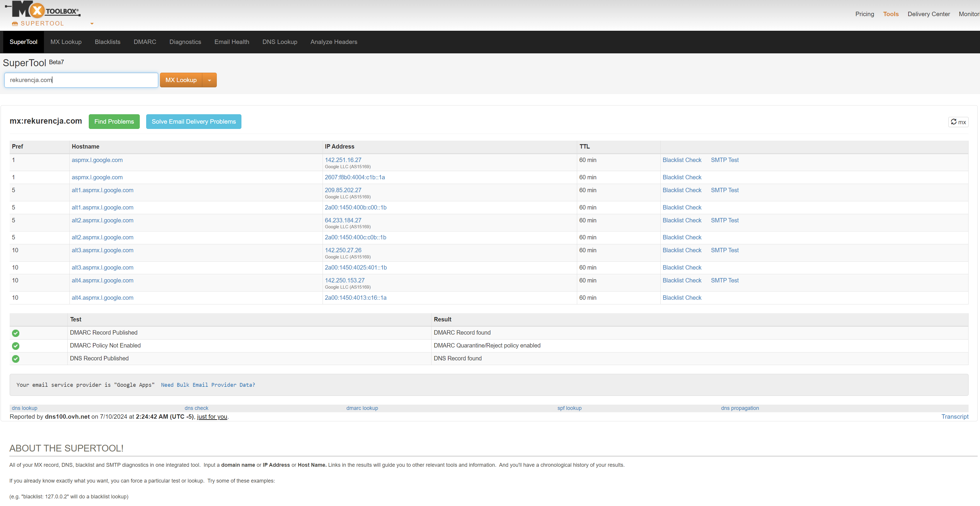Open IPv6 address 2a00:1450:400b:c00::1b link
The image size is (980, 506).
[x=355, y=208]
